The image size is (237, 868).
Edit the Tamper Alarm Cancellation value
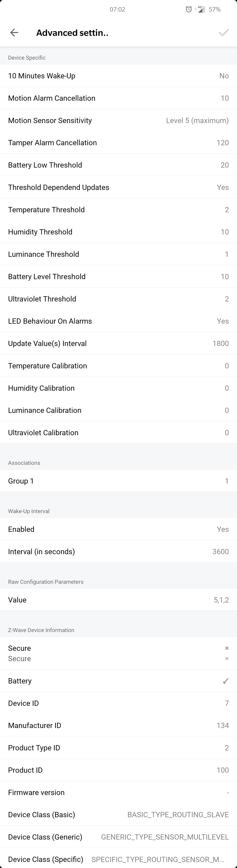tap(118, 143)
